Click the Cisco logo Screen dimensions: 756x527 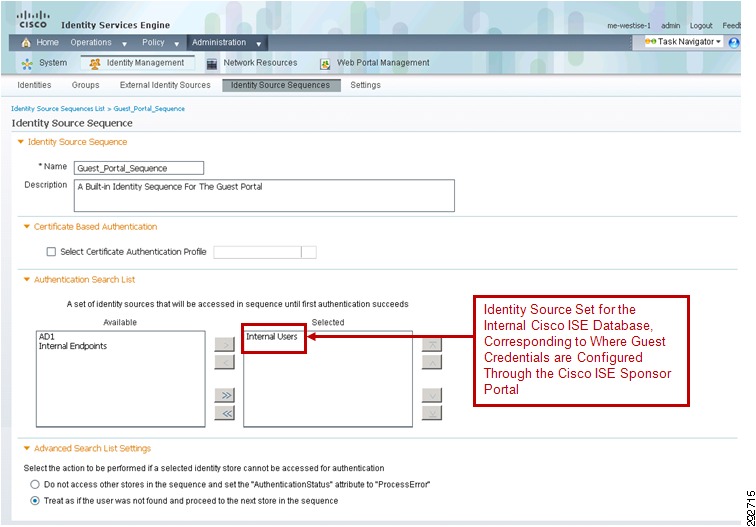[x=33, y=20]
